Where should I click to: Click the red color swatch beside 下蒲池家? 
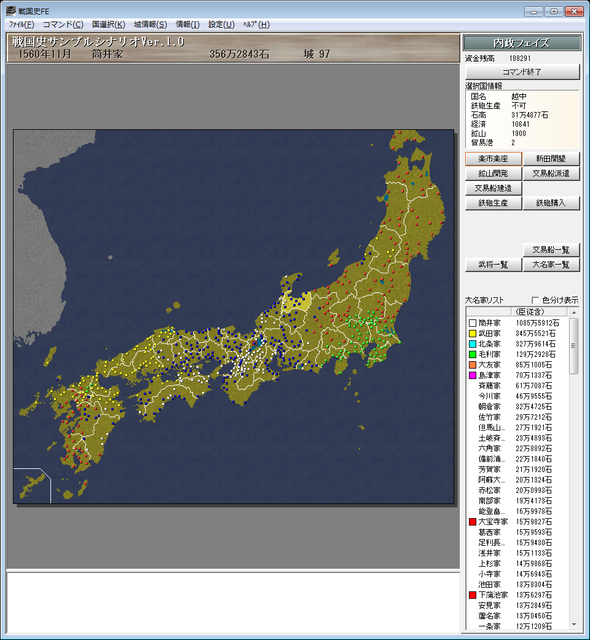(x=472, y=595)
